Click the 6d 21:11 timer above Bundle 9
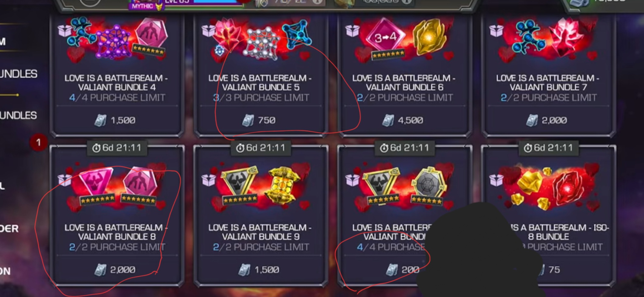644x297 pixels. tap(261, 148)
